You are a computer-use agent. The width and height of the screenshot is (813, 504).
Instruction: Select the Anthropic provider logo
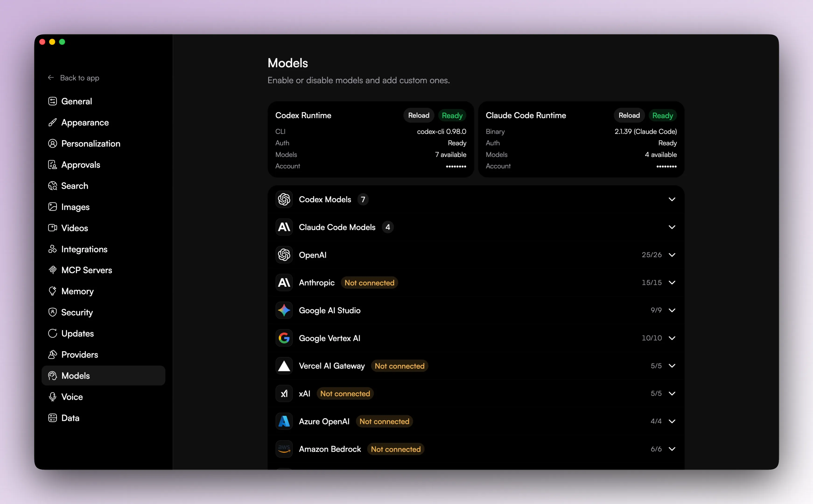(284, 282)
